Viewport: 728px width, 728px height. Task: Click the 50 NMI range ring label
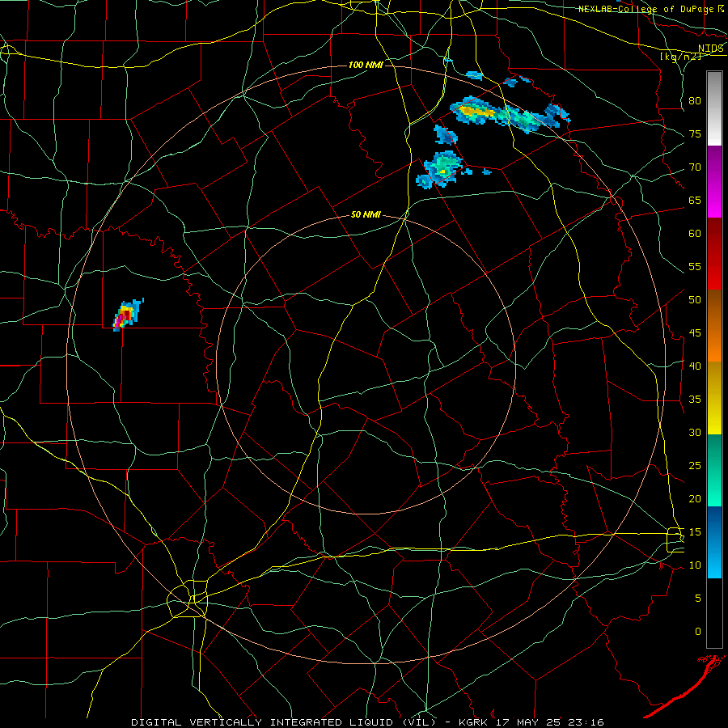click(366, 214)
